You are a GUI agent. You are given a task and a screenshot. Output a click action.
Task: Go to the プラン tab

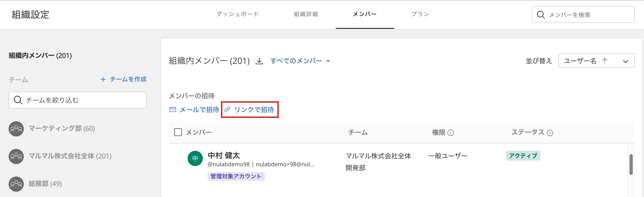coord(420,14)
